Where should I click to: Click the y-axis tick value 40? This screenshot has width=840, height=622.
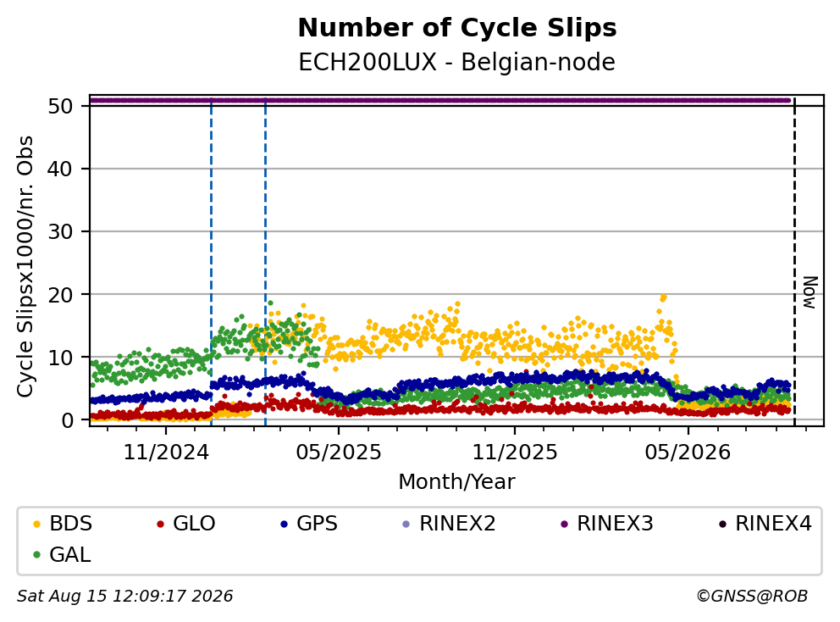[x=60, y=169]
